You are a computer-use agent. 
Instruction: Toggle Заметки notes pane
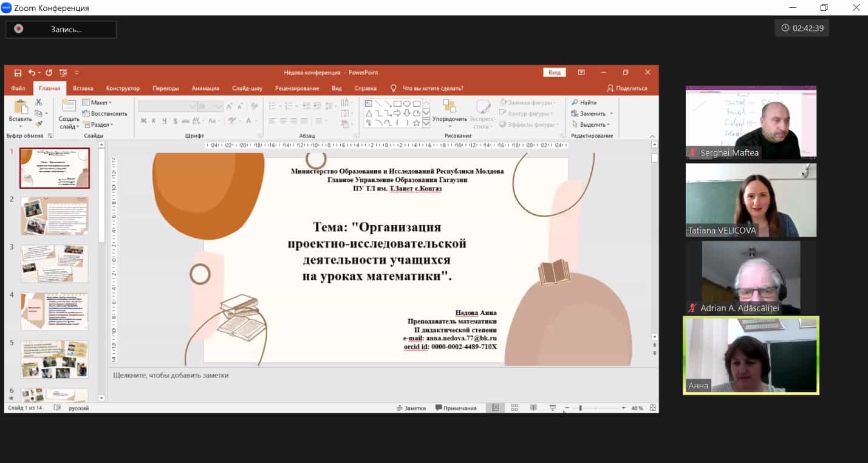coord(411,408)
